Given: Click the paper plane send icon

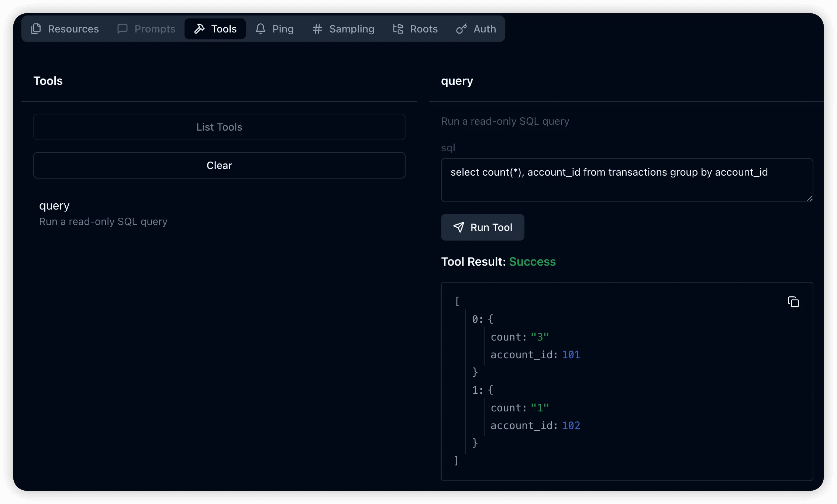Looking at the screenshot, I should pyautogui.click(x=459, y=227).
